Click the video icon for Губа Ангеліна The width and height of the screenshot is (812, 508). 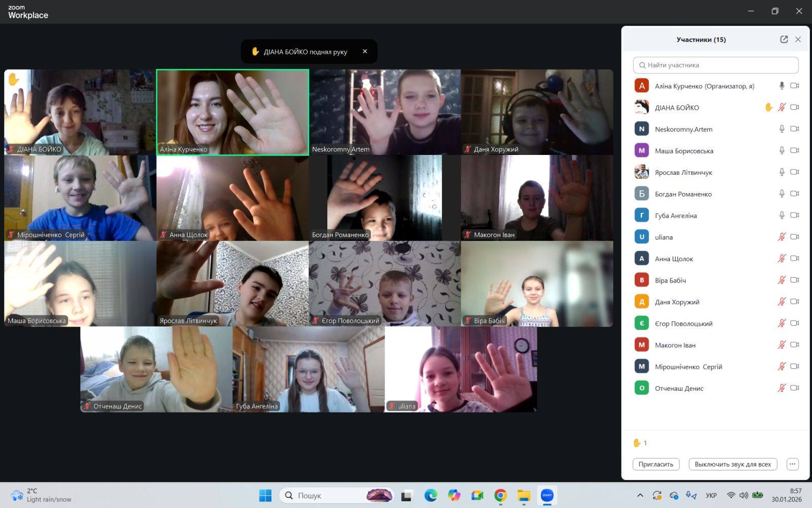point(795,215)
